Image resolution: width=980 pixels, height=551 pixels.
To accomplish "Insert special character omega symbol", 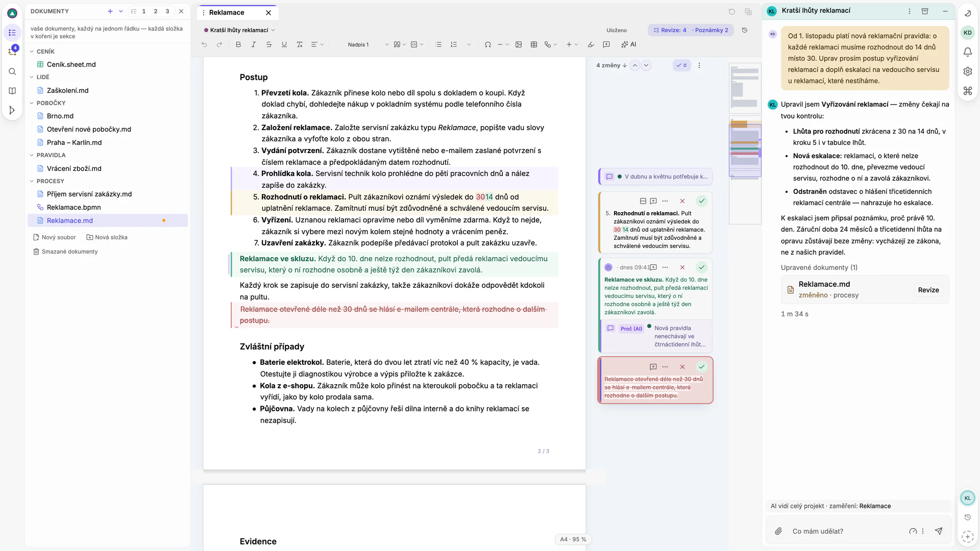I will pos(488,45).
